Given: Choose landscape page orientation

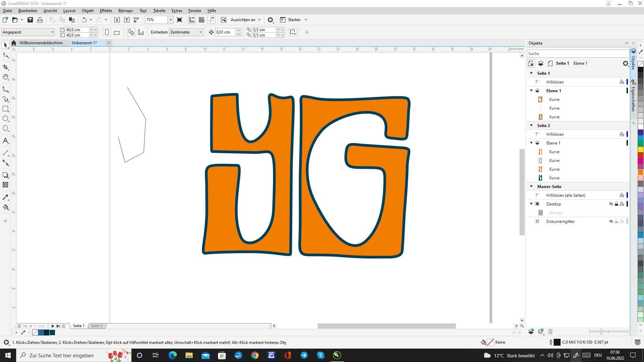Looking at the screenshot, I should pos(117,33).
